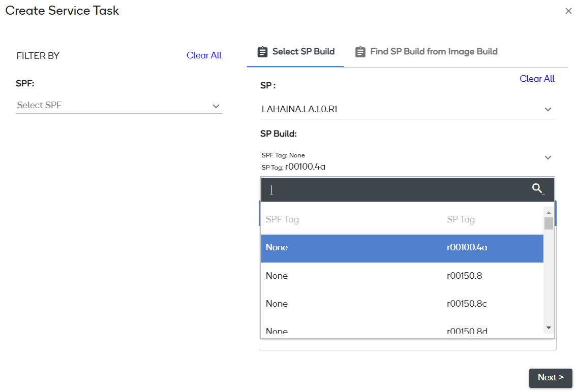
Task: Click the scrollbar down arrow in build list
Action: (549, 328)
